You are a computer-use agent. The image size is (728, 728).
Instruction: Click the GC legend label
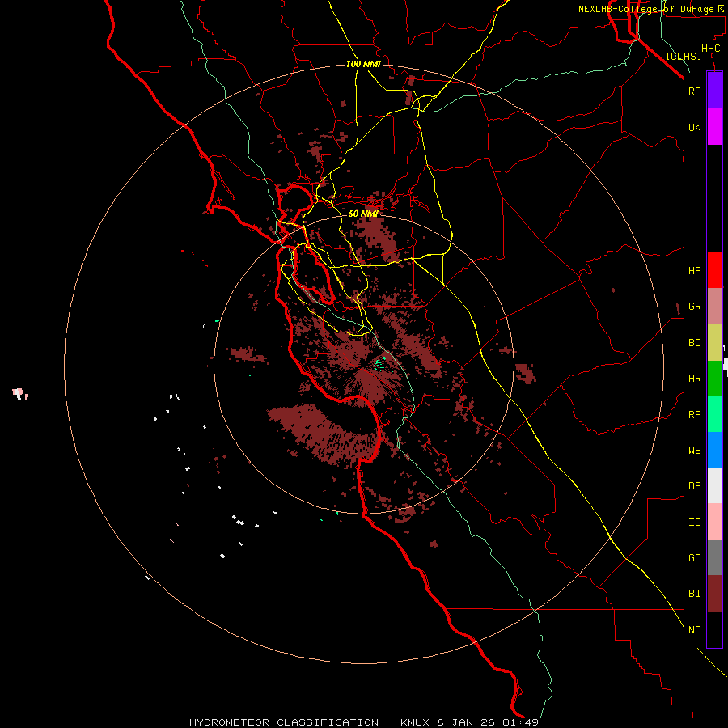tap(694, 558)
